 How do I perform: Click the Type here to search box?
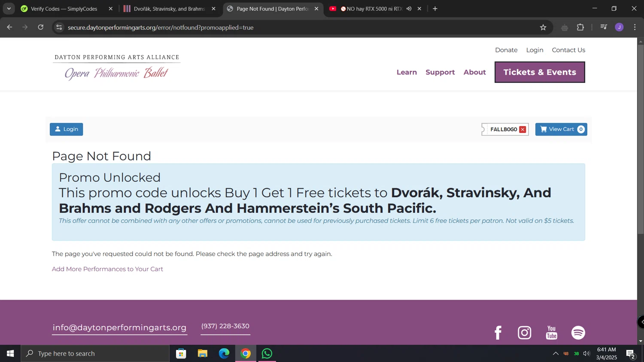click(95, 353)
